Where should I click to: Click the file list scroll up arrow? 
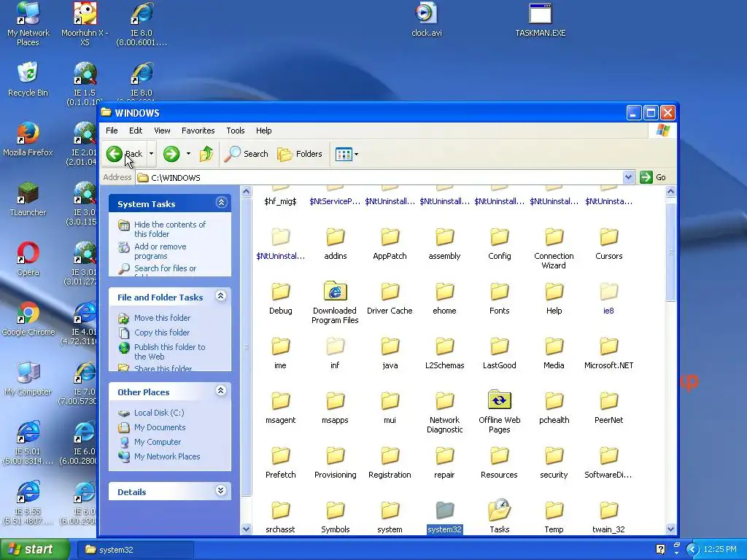pos(670,192)
